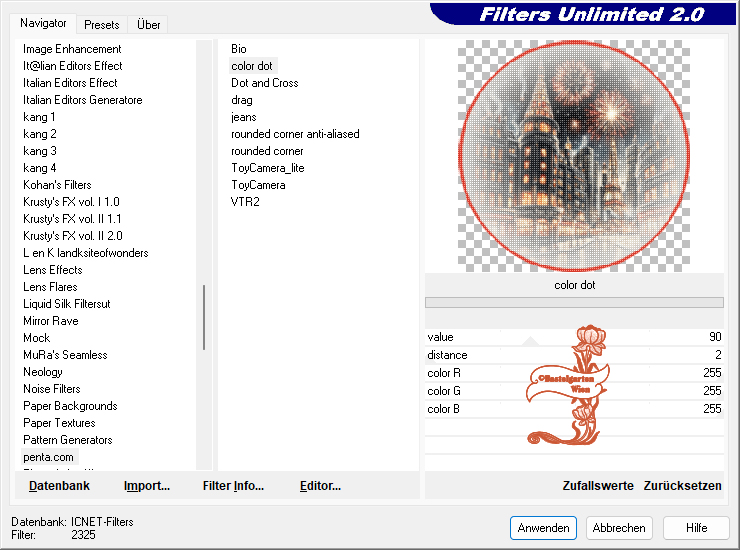Click the category list scrollbar
740x550 pixels.
coord(204,317)
